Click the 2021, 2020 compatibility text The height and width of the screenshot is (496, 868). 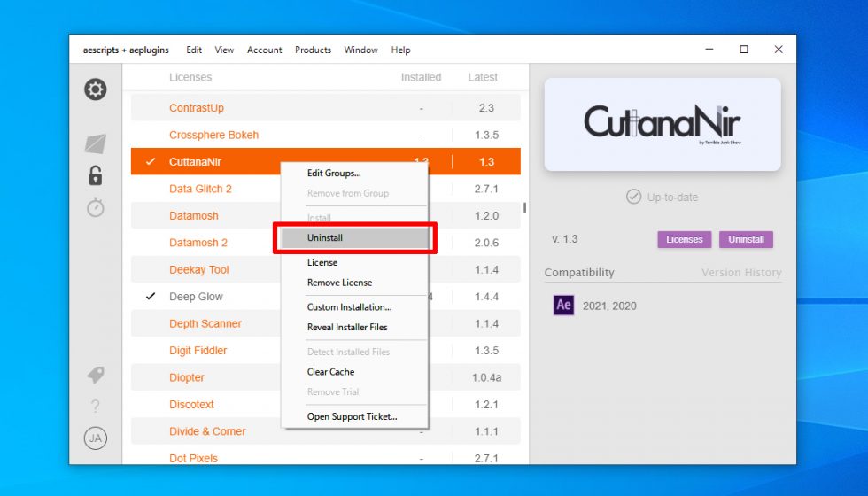(x=609, y=306)
